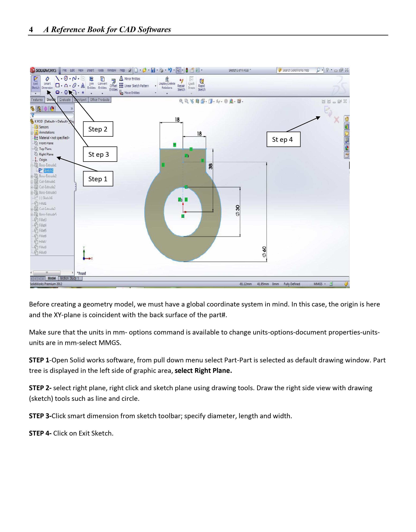The height and width of the screenshot is (532, 416).
Task: Click the Motion Study 1 tab
Action: coord(69,278)
